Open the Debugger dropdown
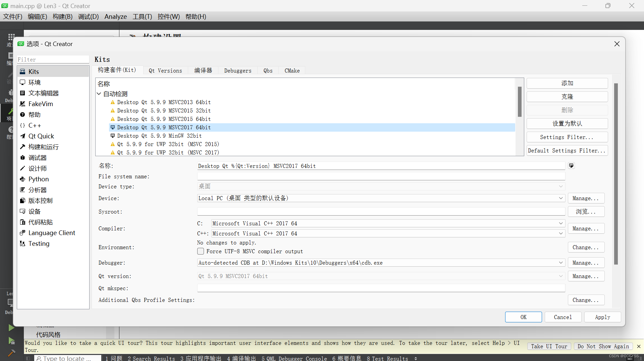Screen dimensions: 644x361 pyautogui.click(x=381, y=263)
